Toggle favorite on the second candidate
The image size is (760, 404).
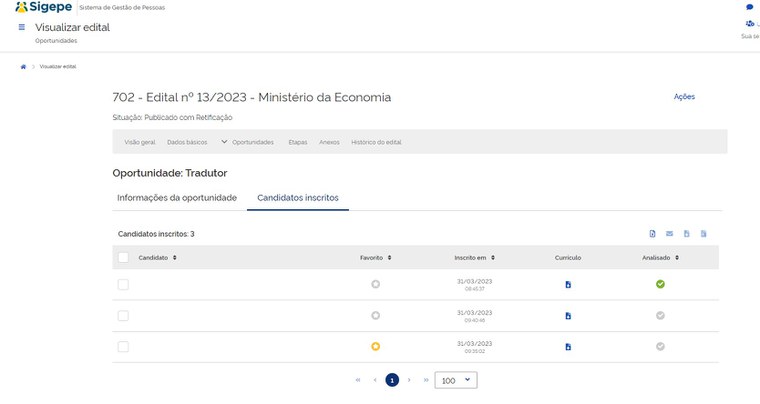[x=375, y=316]
